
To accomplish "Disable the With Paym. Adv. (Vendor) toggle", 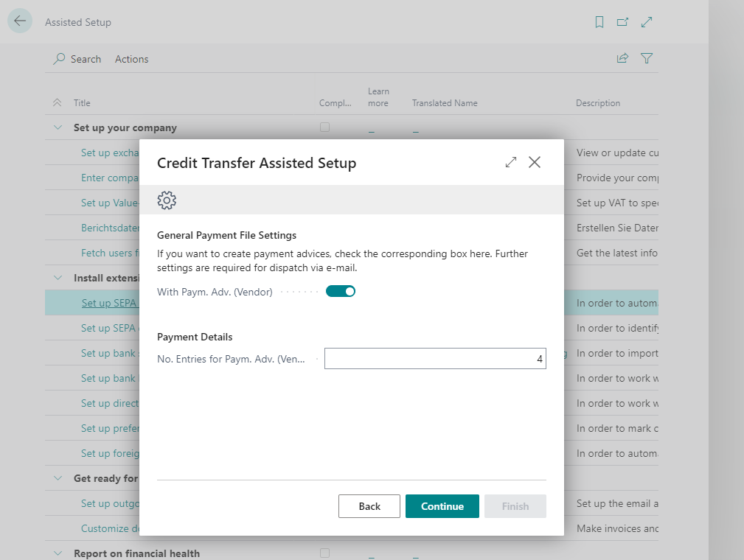I will (x=340, y=291).
